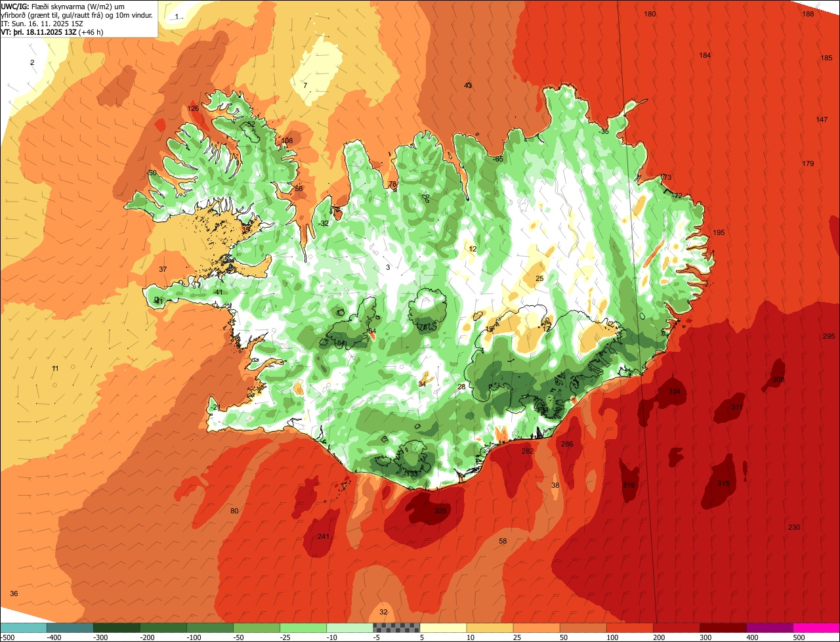Pick the magenta 500 legend swatch
840x642 pixels.
tap(816, 628)
